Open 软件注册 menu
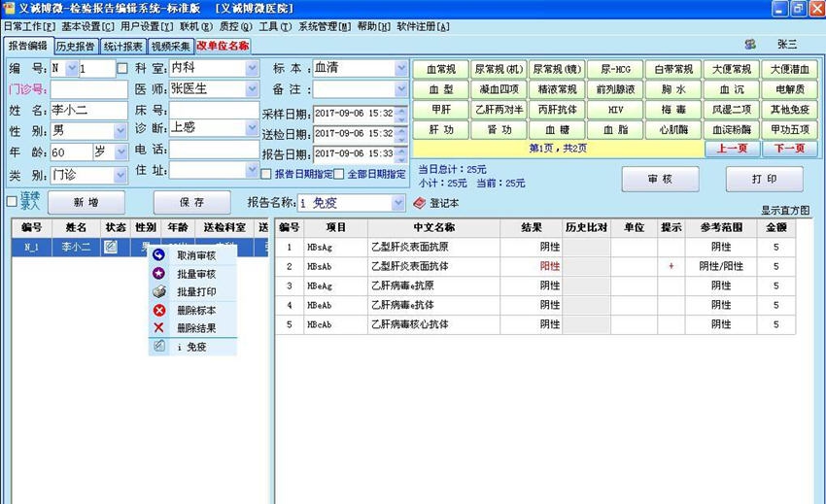The width and height of the screenshot is (826, 504). tap(423, 26)
